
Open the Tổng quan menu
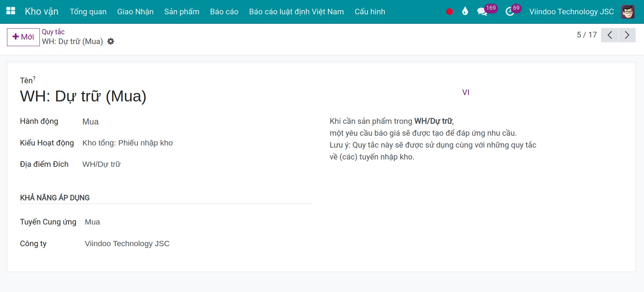pos(88,12)
